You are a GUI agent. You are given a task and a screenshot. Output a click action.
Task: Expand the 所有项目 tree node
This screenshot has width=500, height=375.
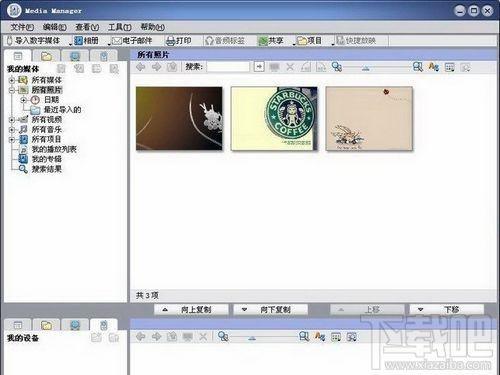point(12,139)
